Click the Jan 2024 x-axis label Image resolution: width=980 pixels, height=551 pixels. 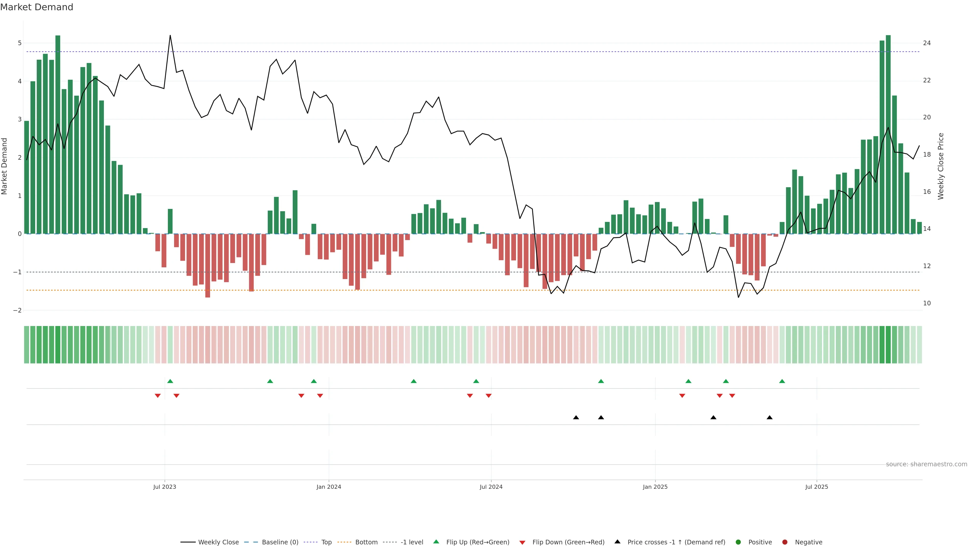pyautogui.click(x=329, y=487)
